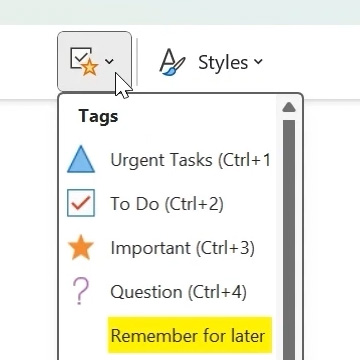Choose the Remember for later tag text

click(x=188, y=336)
